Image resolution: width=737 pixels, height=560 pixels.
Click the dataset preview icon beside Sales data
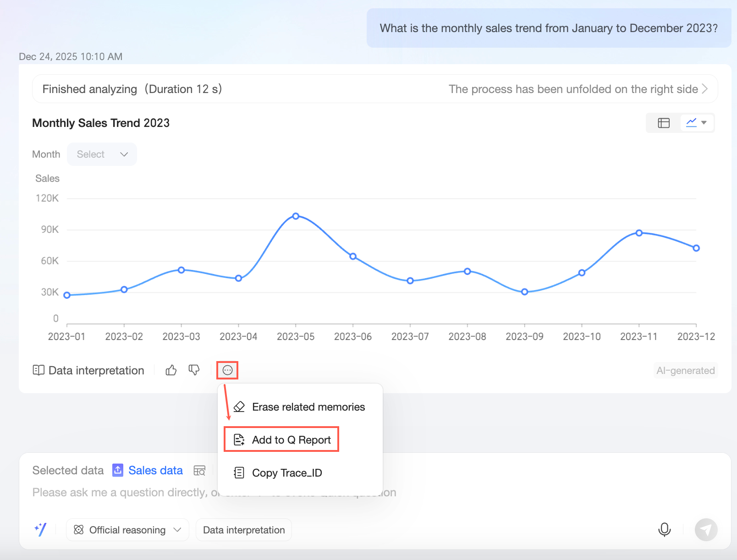tap(199, 471)
